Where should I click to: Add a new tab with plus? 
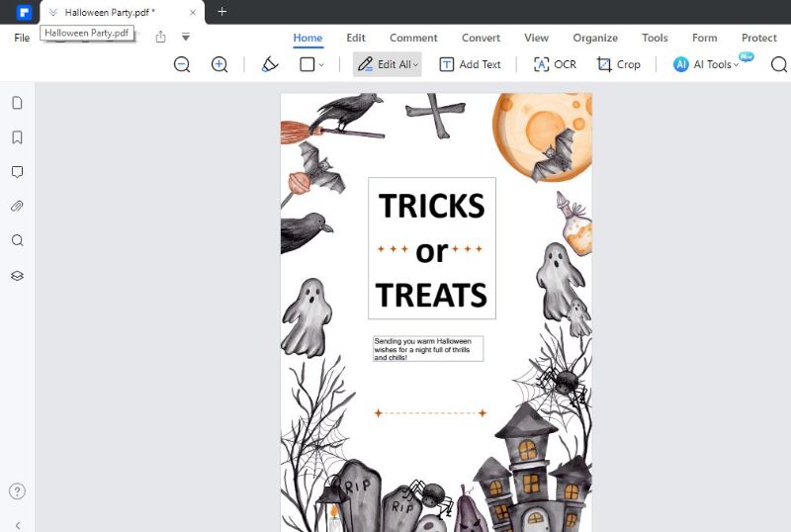tap(221, 12)
